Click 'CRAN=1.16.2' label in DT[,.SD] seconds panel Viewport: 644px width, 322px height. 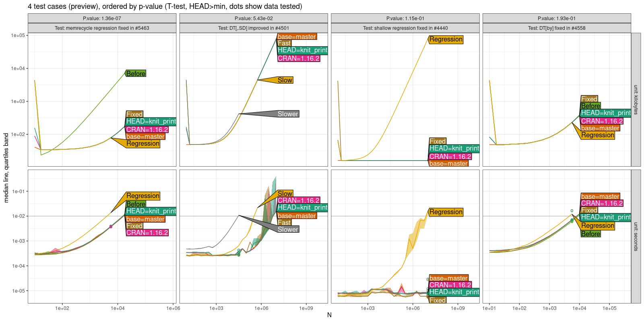(299, 200)
